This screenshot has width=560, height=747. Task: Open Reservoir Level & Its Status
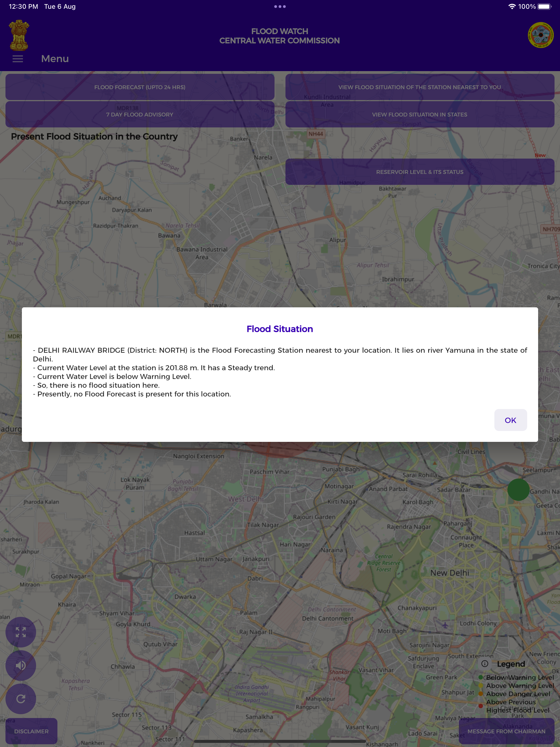pyautogui.click(x=420, y=172)
